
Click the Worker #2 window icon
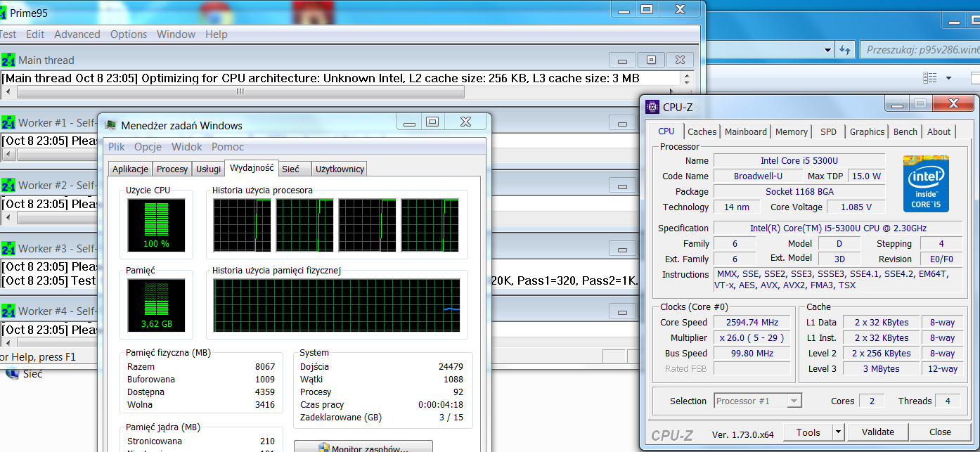point(8,186)
